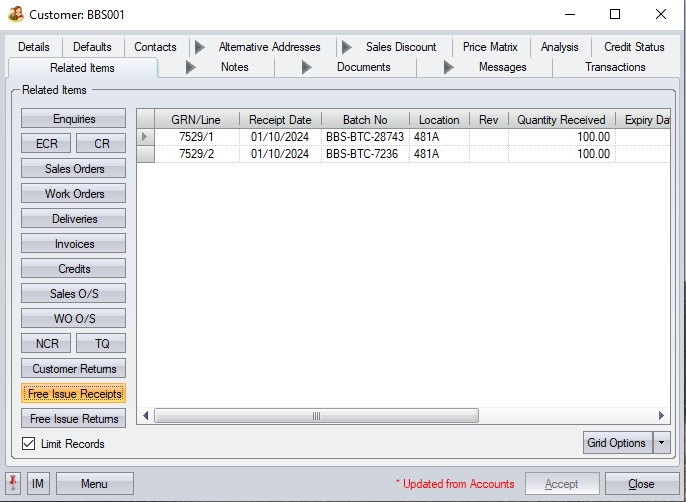Click the arrow icon before Alternative Addresses tab
686x502 pixels.
pos(199,47)
